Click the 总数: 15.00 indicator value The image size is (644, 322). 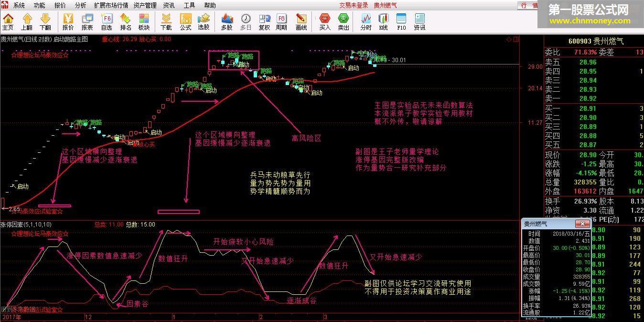(140, 224)
